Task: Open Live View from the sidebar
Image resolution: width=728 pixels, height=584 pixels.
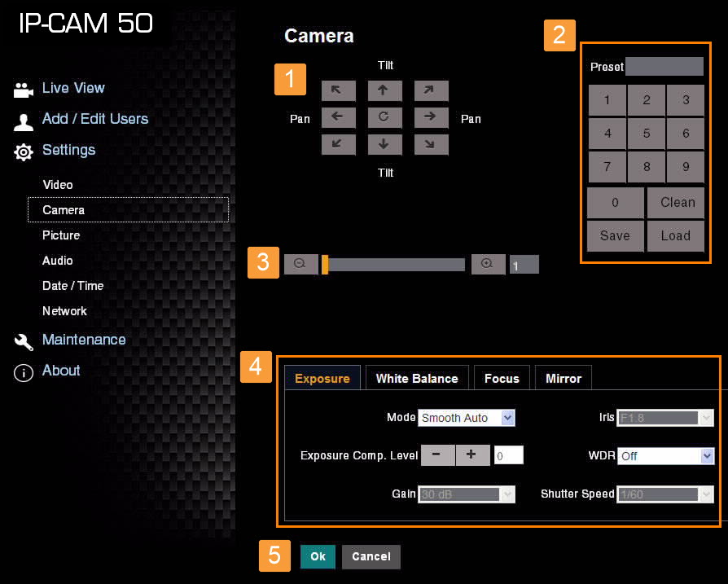Action: click(73, 88)
